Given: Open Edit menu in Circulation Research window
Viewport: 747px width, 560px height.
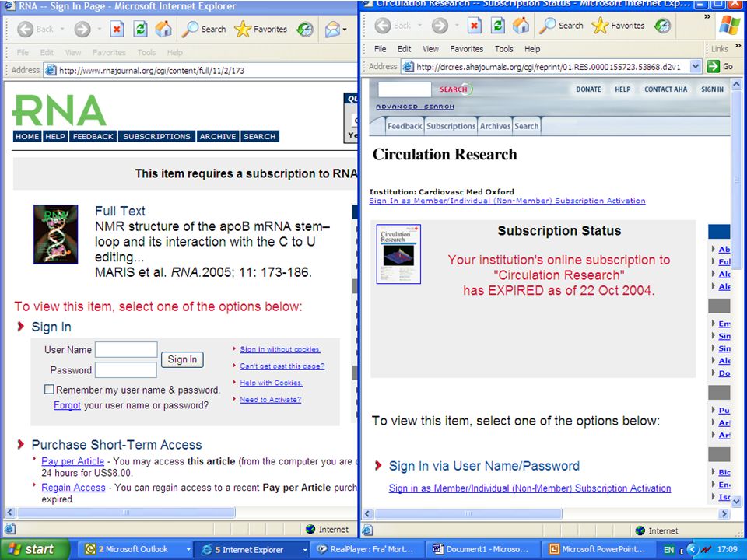Looking at the screenshot, I should (x=404, y=48).
